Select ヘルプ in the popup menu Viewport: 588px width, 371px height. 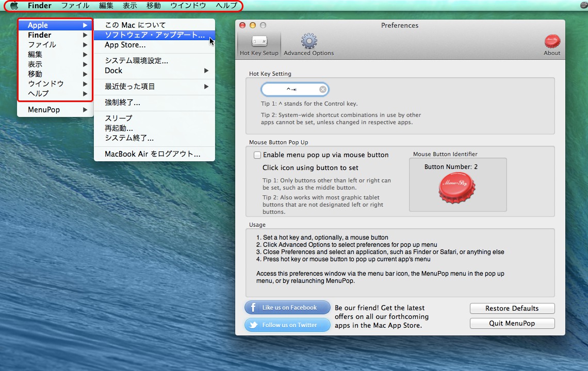[x=55, y=93]
